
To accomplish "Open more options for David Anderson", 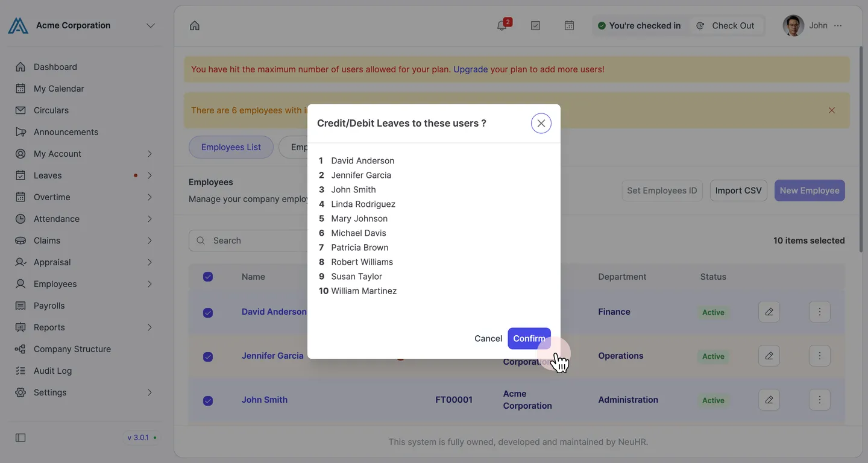I will 820,312.
